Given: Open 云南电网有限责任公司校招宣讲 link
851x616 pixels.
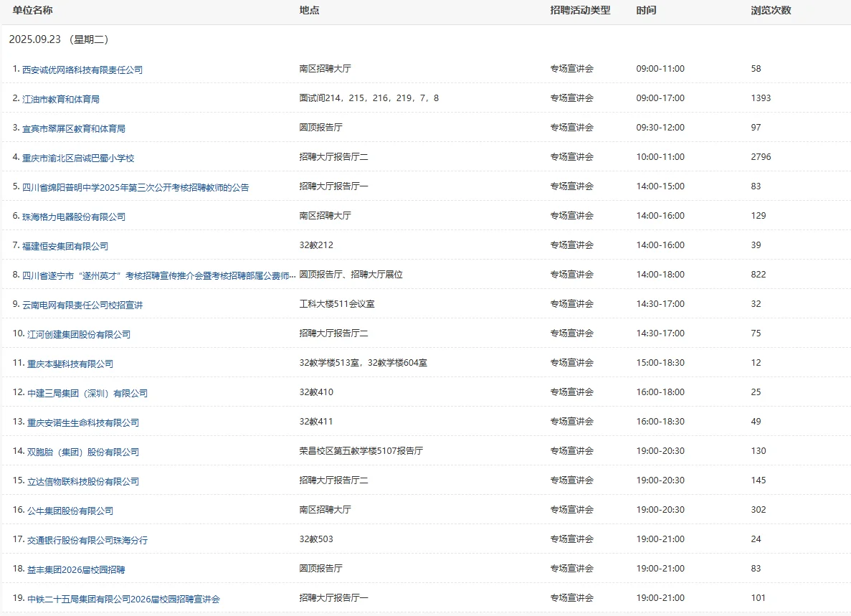Looking at the screenshot, I should [x=82, y=305].
